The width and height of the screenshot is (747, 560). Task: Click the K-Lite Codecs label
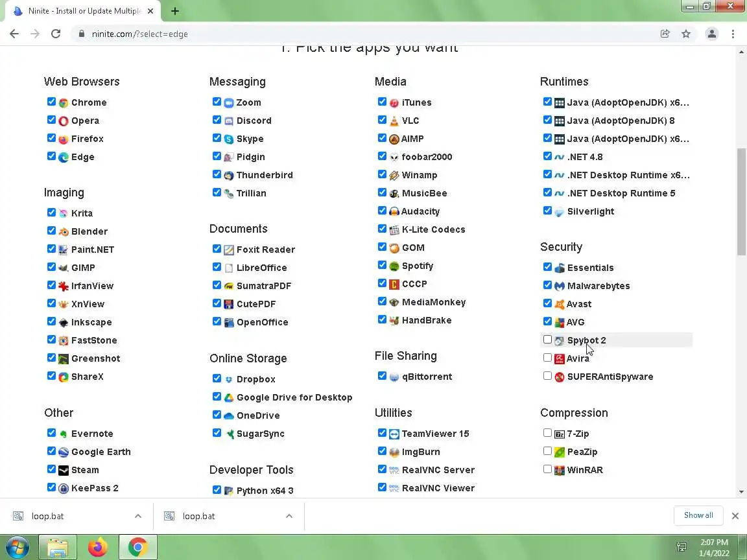pos(434,229)
